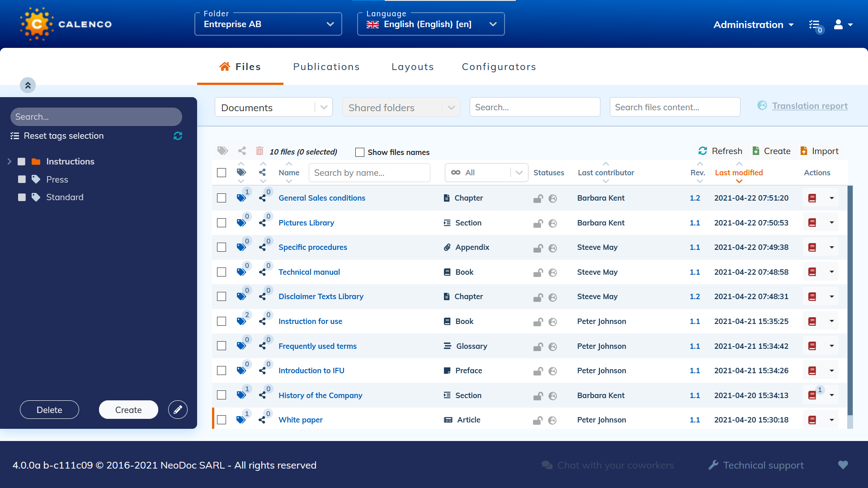Expand the Instructions tree folder
The width and height of the screenshot is (868, 488).
pos(9,161)
